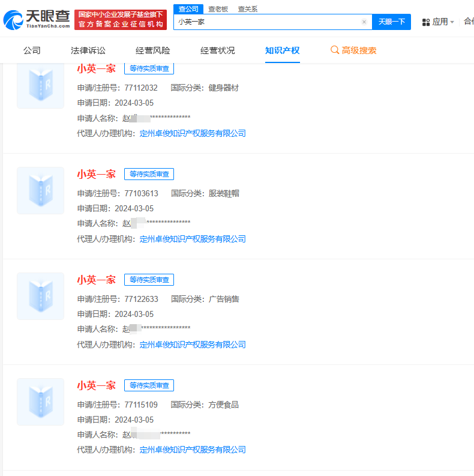The image size is (474, 476).
Task: Click registration number 77112032
Action: pyautogui.click(x=141, y=88)
